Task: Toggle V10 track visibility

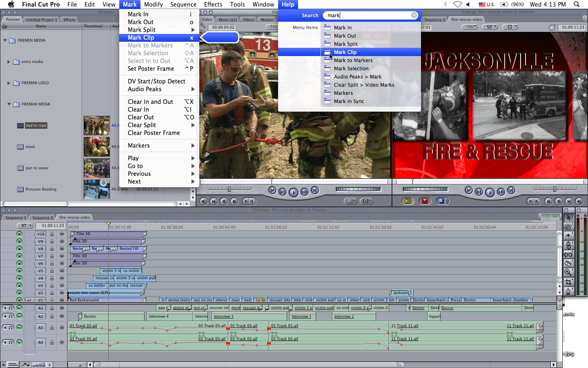Action: tap(19, 234)
